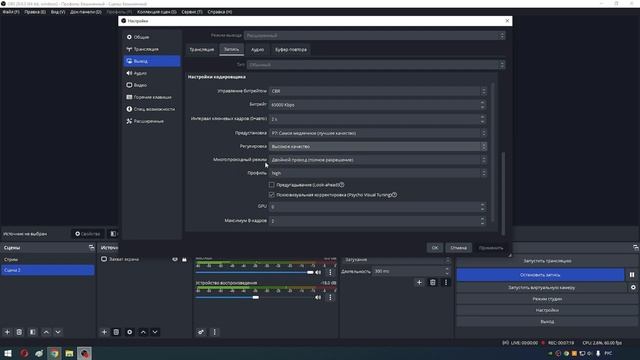
Task: Open the CBR rate control dropdown
Action: click(378, 91)
